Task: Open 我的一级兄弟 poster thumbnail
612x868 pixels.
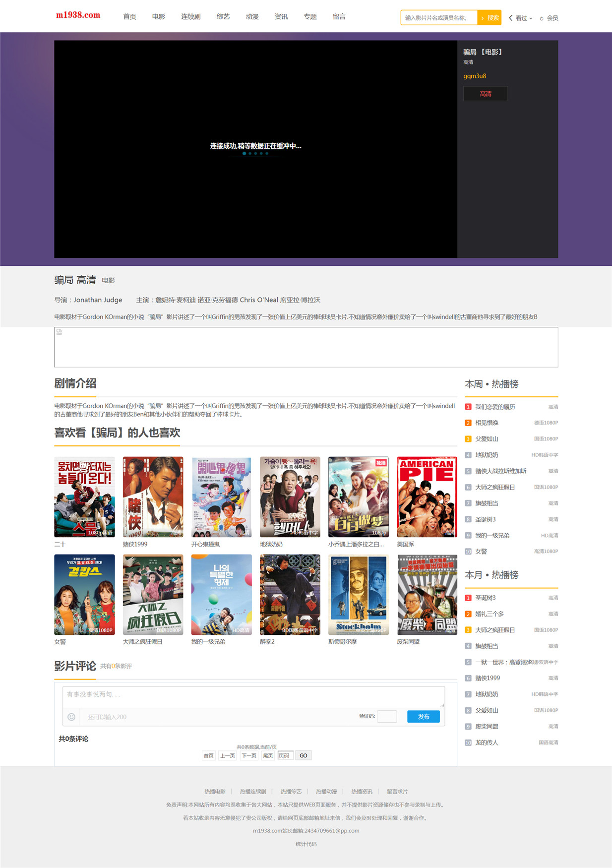Action: pos(221,595)
